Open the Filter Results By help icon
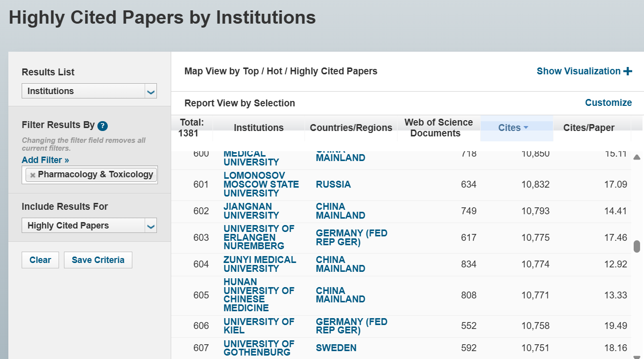 pos(102,126)
